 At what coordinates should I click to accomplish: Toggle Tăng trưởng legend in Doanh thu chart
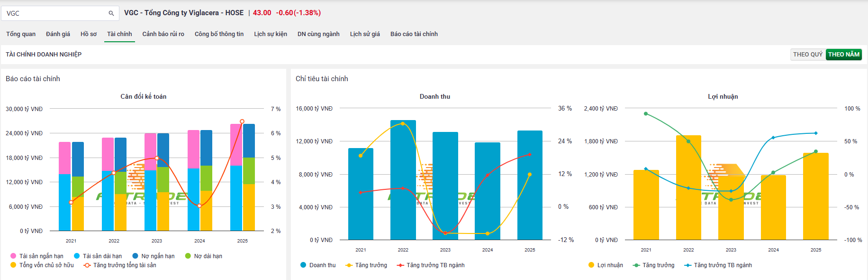[366, 265]
